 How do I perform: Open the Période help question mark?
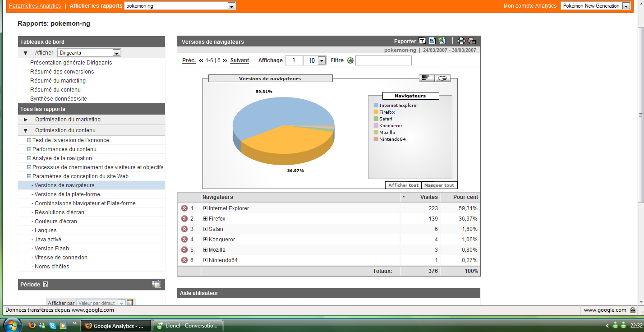coord(46,285)
